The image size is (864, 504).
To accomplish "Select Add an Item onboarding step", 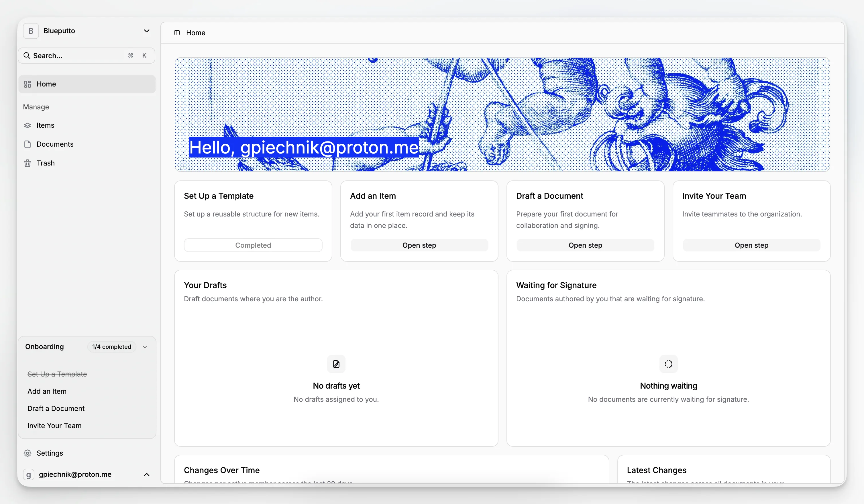I will point(47,391).
